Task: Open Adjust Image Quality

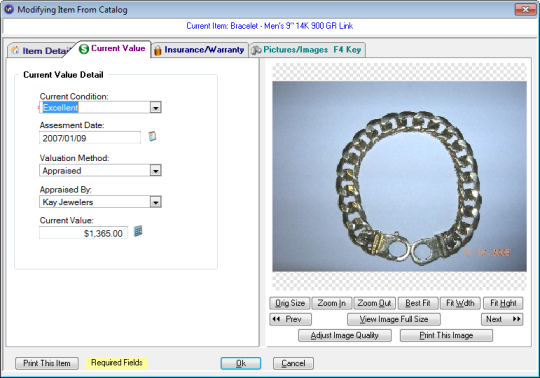Action: tap(345, 335)
